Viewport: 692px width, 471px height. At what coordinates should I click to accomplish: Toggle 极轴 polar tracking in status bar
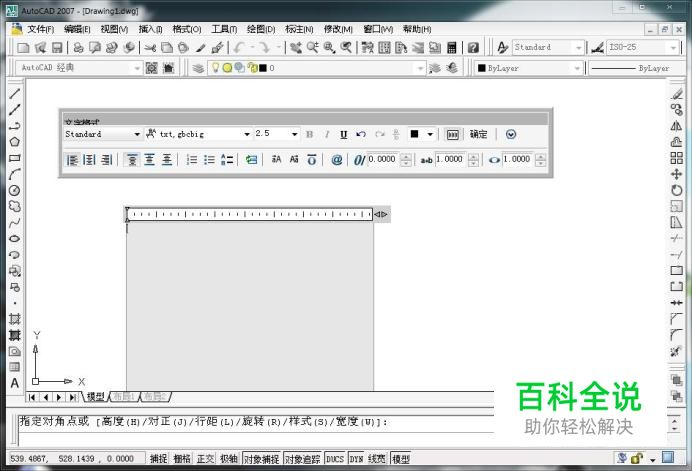tap(229, 459)
